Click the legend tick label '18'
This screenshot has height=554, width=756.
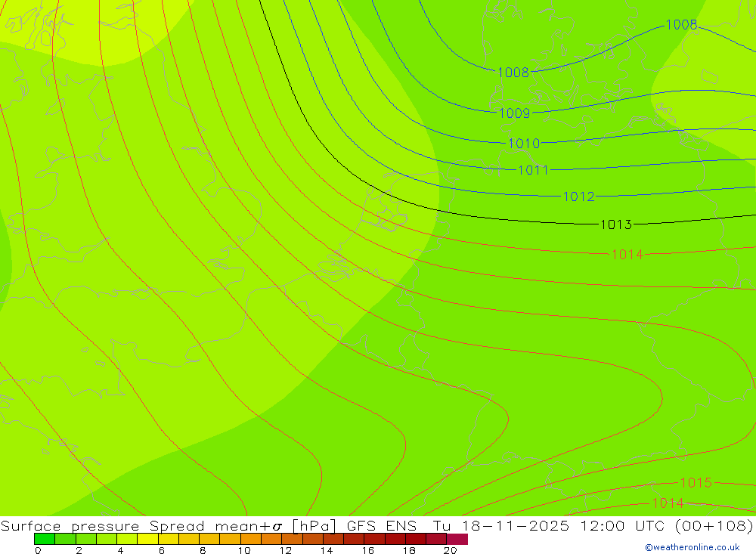point(409,550)
